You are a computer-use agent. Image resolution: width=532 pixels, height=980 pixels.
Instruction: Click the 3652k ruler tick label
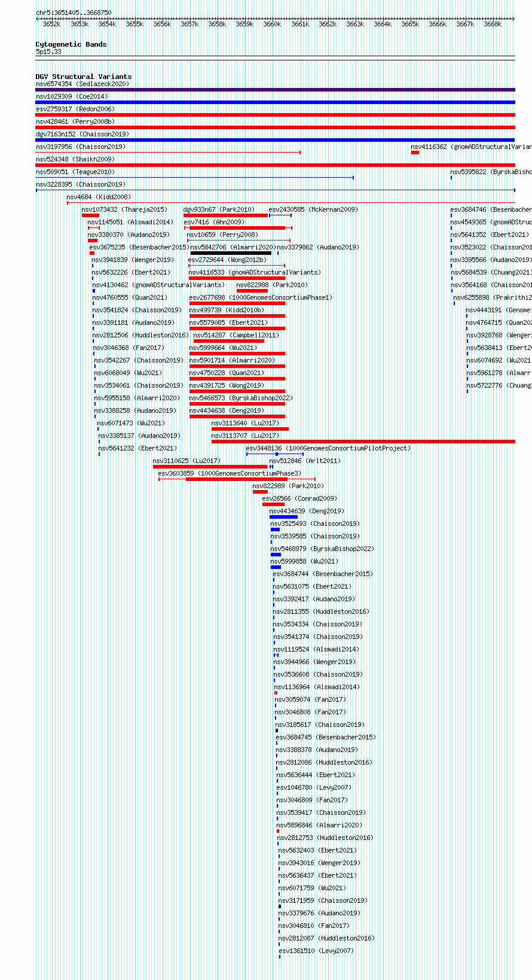(51, 24)
